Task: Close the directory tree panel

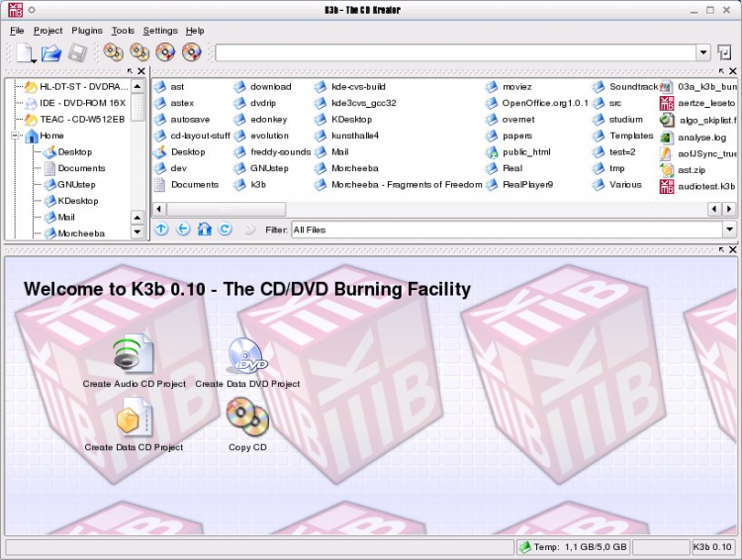Action: pos(141,71)
